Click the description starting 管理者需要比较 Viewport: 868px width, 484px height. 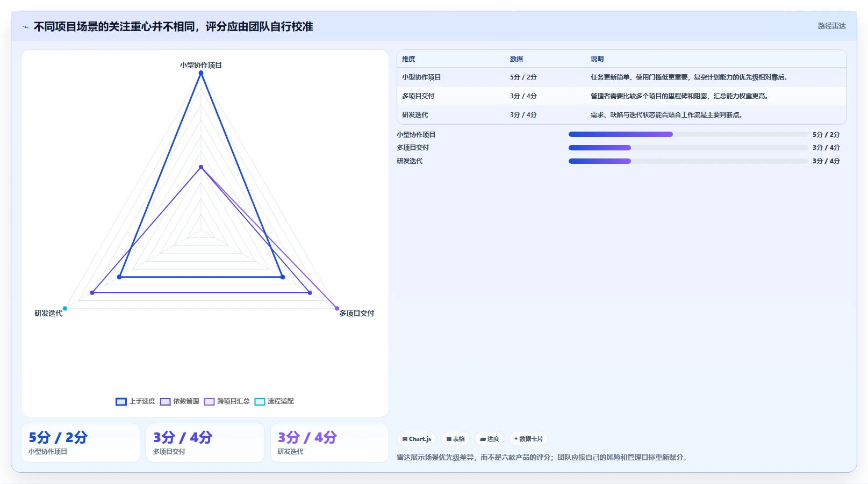coord(679,96)
